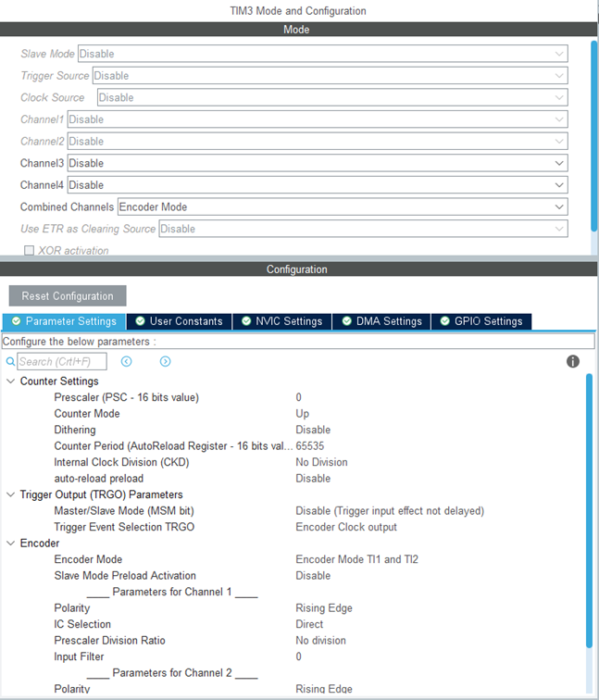The height and width of the screenshot is (700, 599).
Task: Select the IC Selection value Direct
Action: pos(309,624)
